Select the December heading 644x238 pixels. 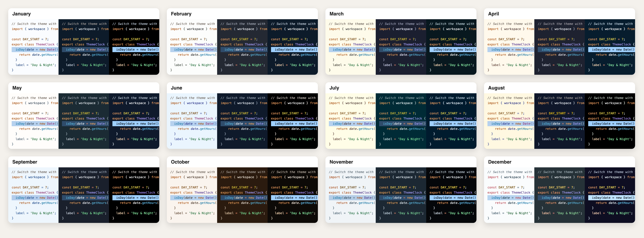click(x=500, y=162)
